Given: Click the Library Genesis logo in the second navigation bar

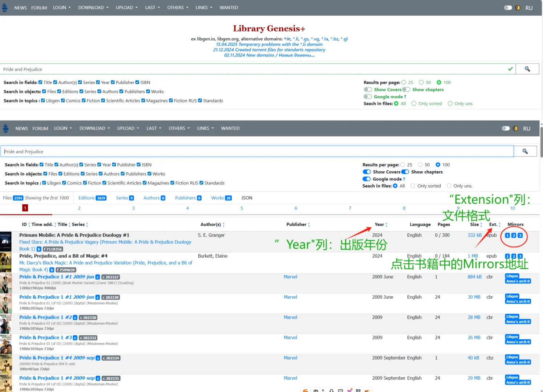Looking at the screenshot, I should coord(5,128).
